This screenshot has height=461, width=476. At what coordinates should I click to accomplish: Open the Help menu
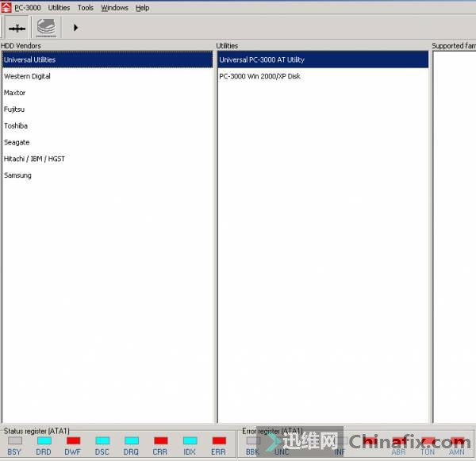[142, 8]
